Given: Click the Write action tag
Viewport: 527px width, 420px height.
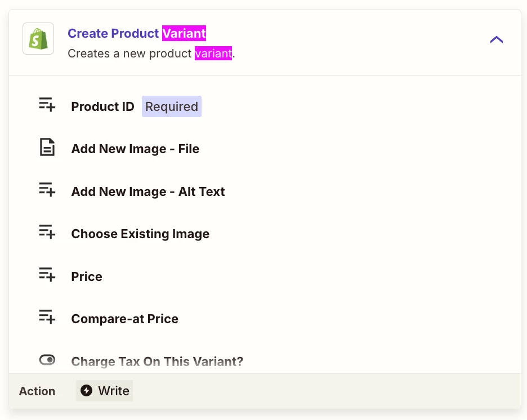Looking at the screenshot, I should pos(105,391).
